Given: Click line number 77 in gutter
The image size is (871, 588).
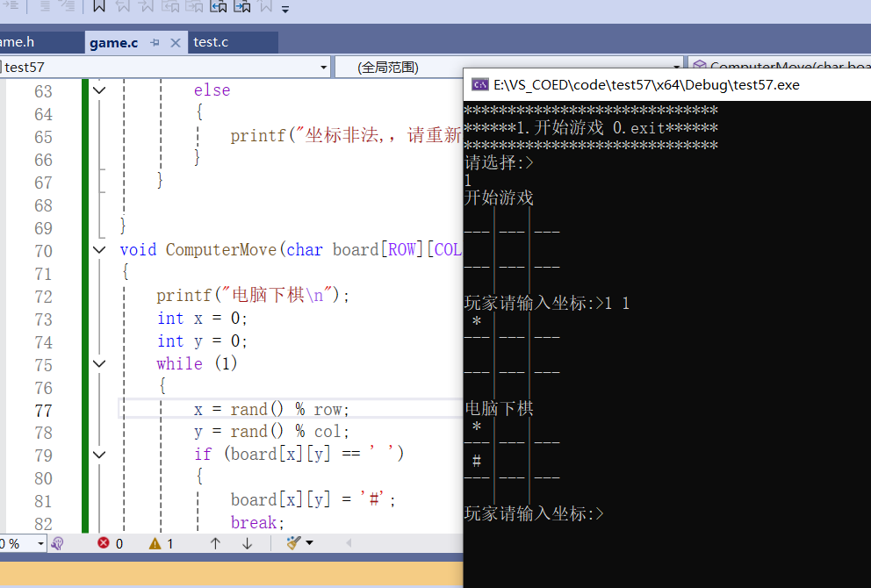Looking at the screenshot, I should tap(43, 411).
